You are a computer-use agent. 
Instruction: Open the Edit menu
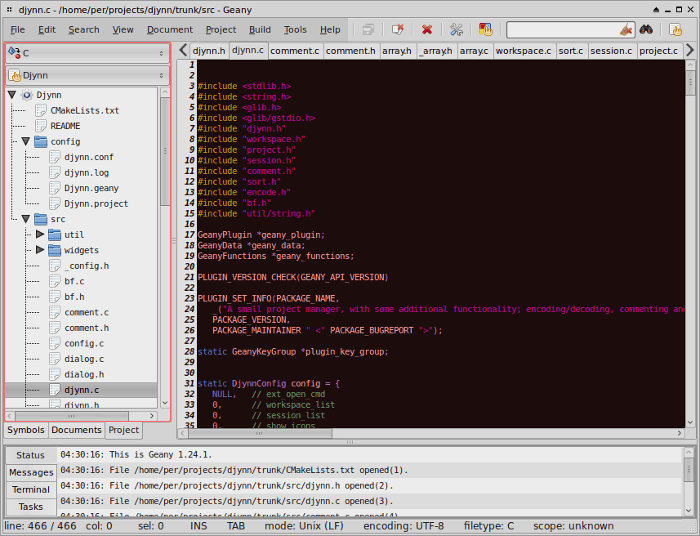[47, 30]
